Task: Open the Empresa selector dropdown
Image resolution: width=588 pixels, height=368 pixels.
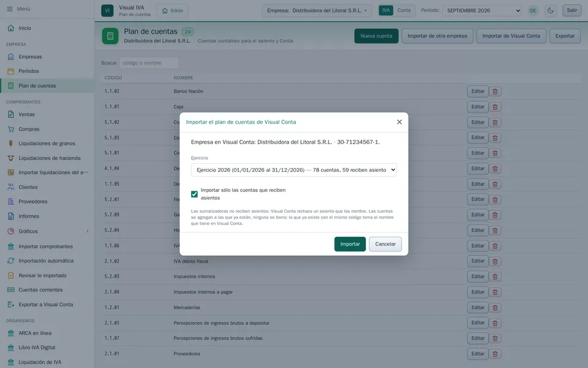Action: [x=317, y=10]
